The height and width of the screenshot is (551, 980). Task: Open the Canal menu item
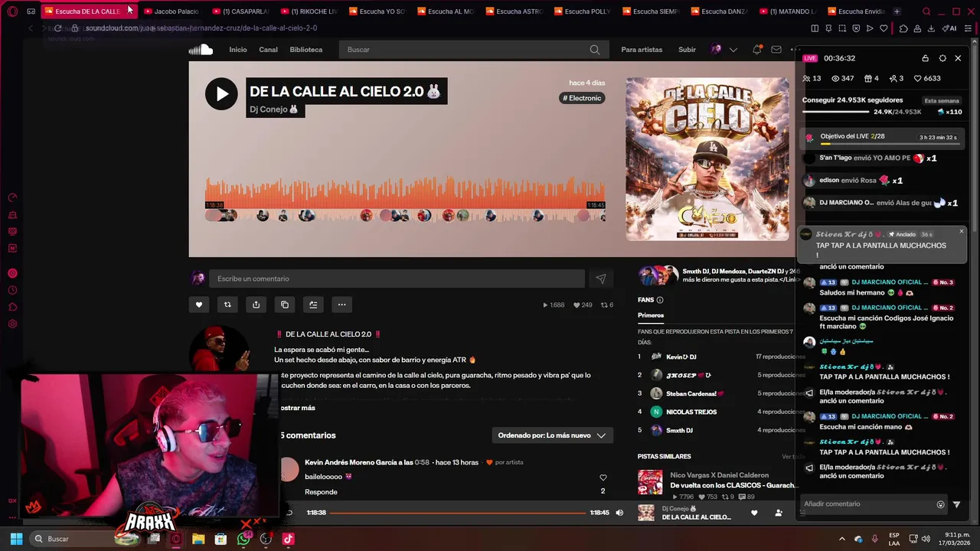(268, 50)
